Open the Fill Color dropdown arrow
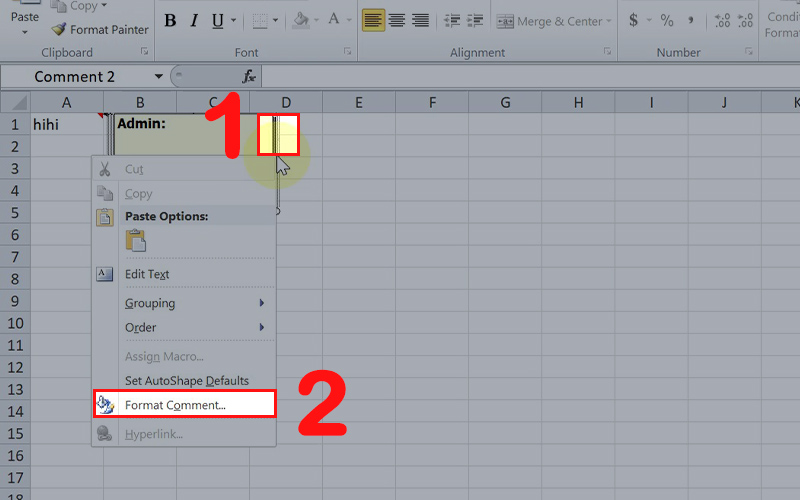This screenshot has width=800, height=500. (x=316, y=21)
